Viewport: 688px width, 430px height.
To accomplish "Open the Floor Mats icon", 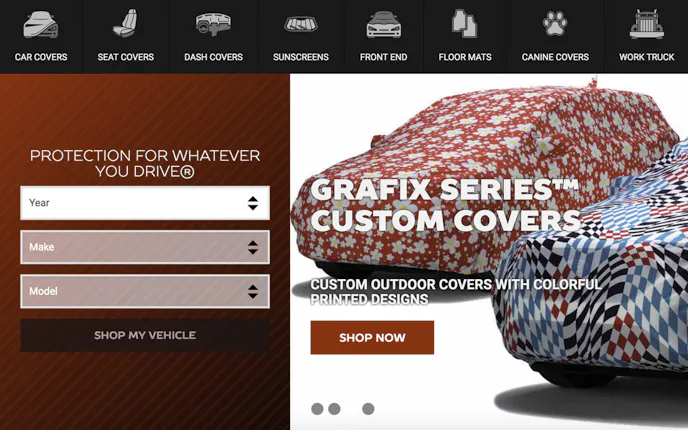I will (464, 23).
